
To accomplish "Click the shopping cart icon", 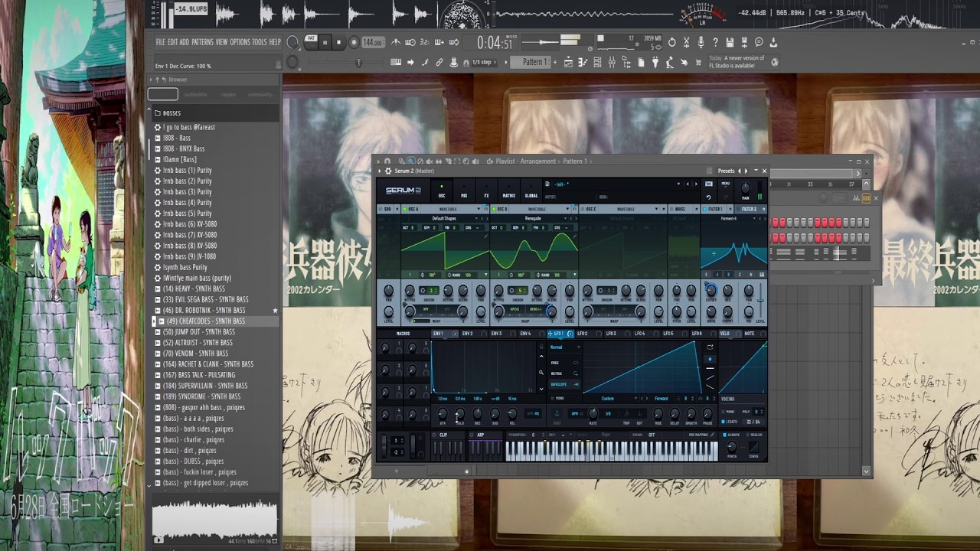I will point(697,62).
